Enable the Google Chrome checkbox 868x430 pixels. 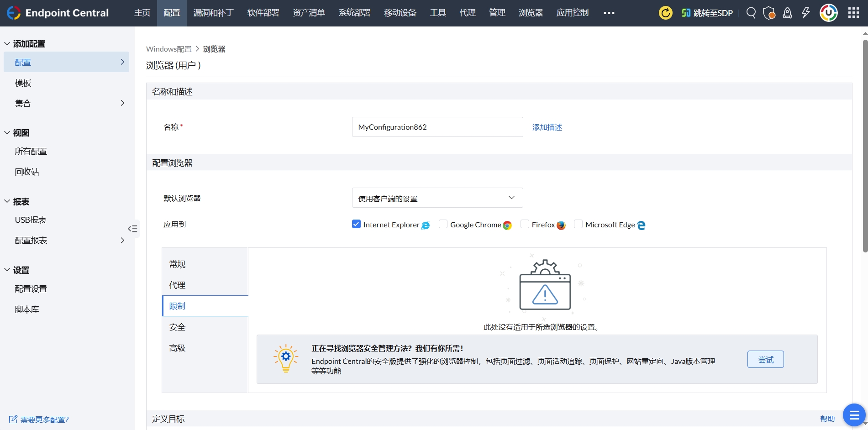click(443, 224)
